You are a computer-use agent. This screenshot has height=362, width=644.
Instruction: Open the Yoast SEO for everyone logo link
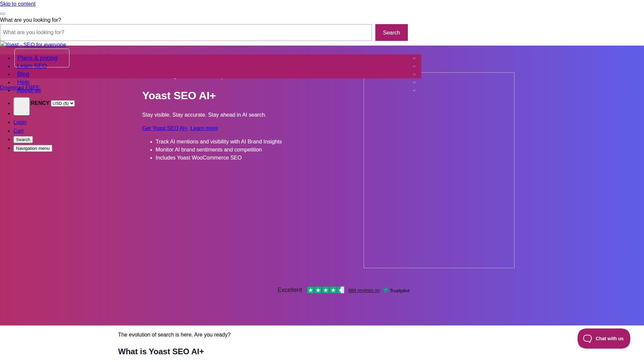click(33, 45)
